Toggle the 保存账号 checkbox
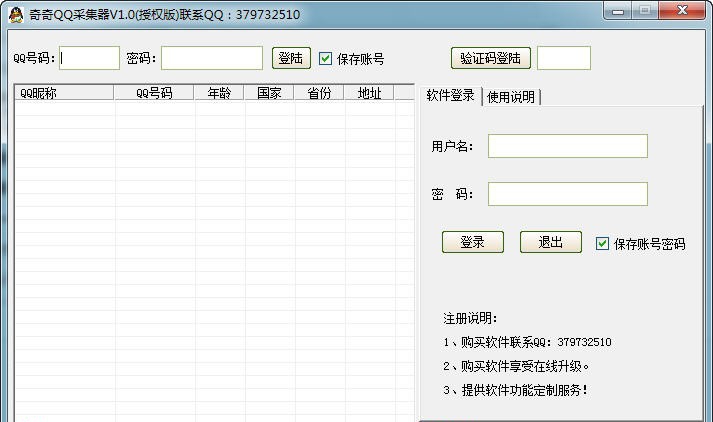 tap(325, 58)
